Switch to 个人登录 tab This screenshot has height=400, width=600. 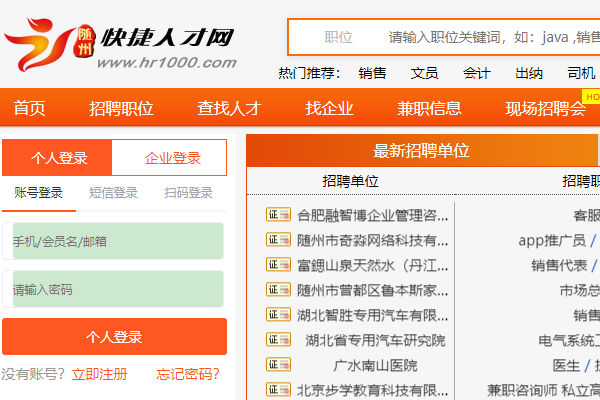(57, 158)
